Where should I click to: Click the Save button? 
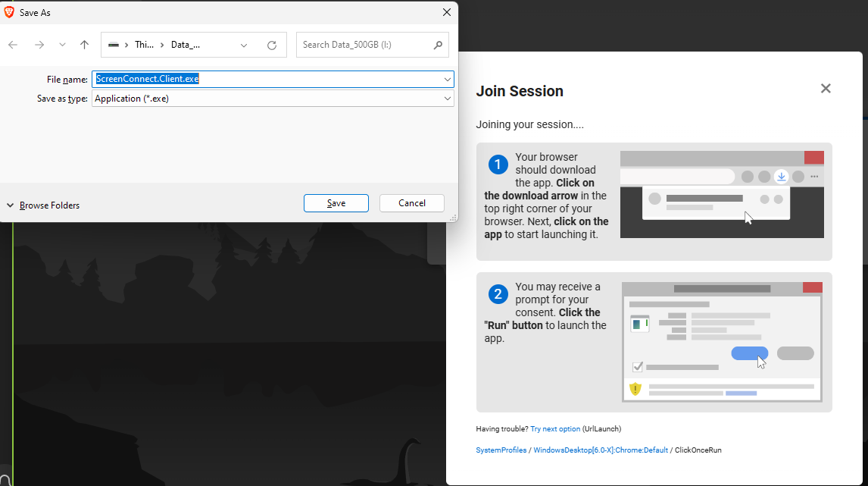(336, 203)
